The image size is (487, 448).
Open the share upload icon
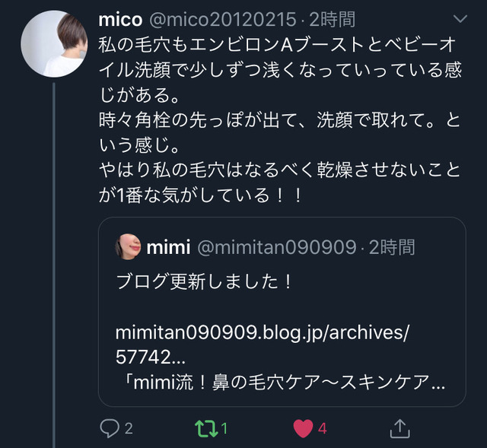[x=400, y=428]
